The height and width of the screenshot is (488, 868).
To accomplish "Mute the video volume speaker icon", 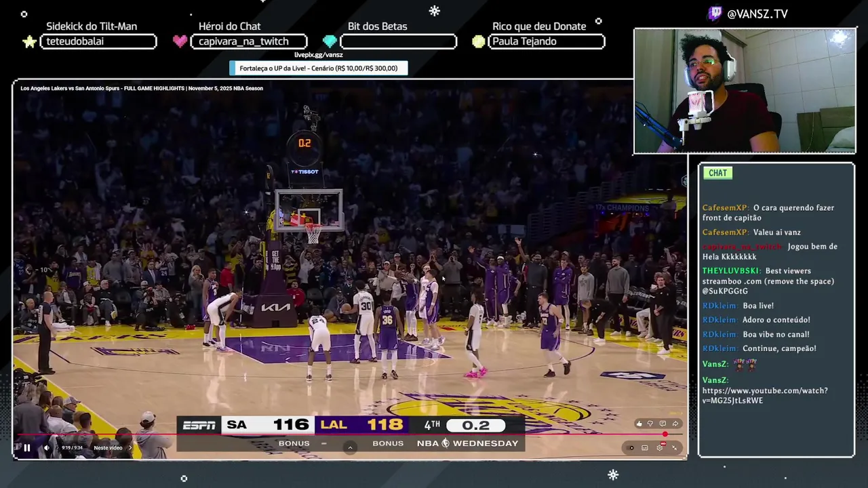I will 46,447.
